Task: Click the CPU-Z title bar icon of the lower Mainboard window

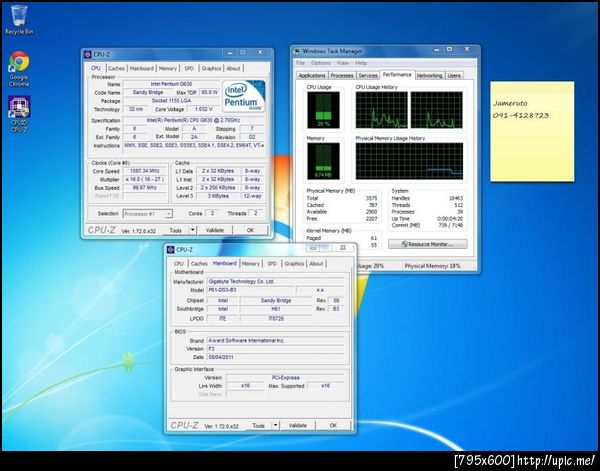Action: tap(171, 249)
